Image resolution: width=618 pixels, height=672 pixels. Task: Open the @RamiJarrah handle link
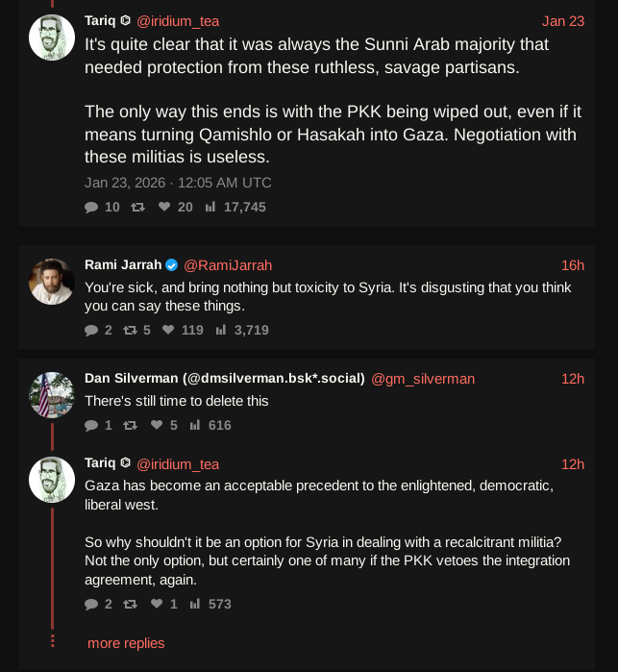pyautogui.click(x=228, y=265)
